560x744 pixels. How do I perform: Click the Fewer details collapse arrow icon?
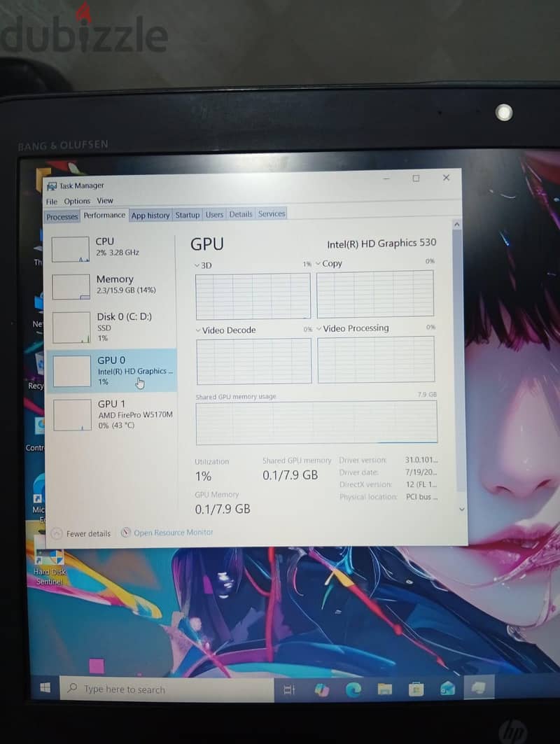point(56,533)
